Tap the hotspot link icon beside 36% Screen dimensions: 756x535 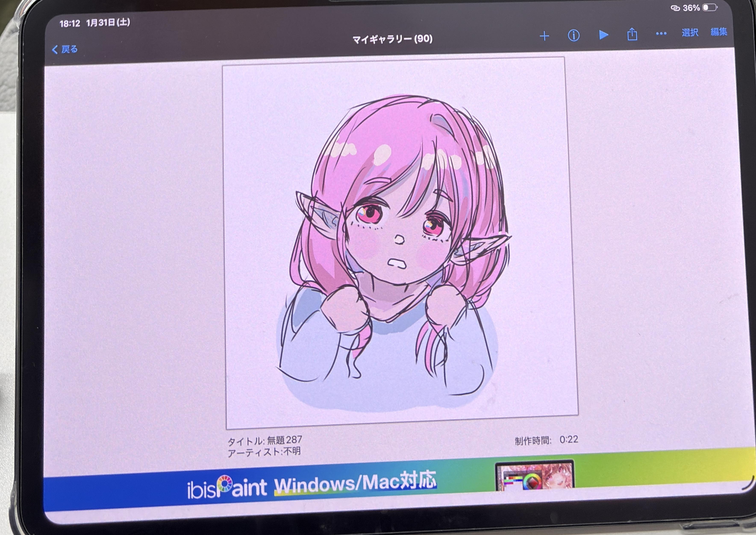(x=675, y=8)
